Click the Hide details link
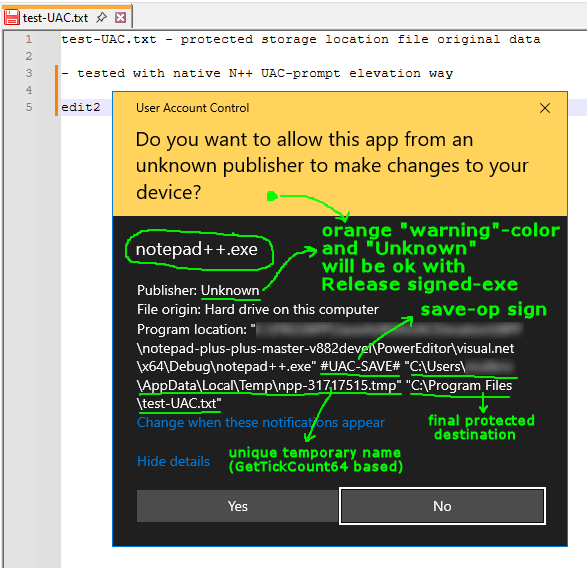587x568 pixels. pyautogui.click(x=173, y=461)
